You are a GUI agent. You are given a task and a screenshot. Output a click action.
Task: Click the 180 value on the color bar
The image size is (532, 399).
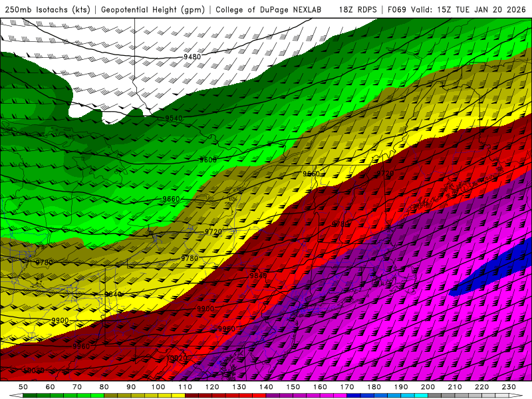(x=374, y=387)
